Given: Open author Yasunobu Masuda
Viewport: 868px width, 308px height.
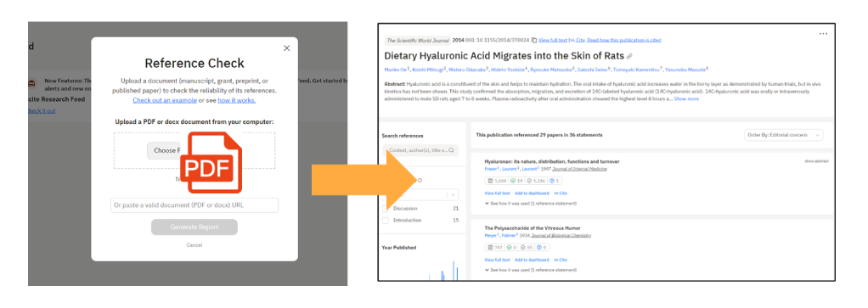Looking at the screenshot, I should [685, 70].
